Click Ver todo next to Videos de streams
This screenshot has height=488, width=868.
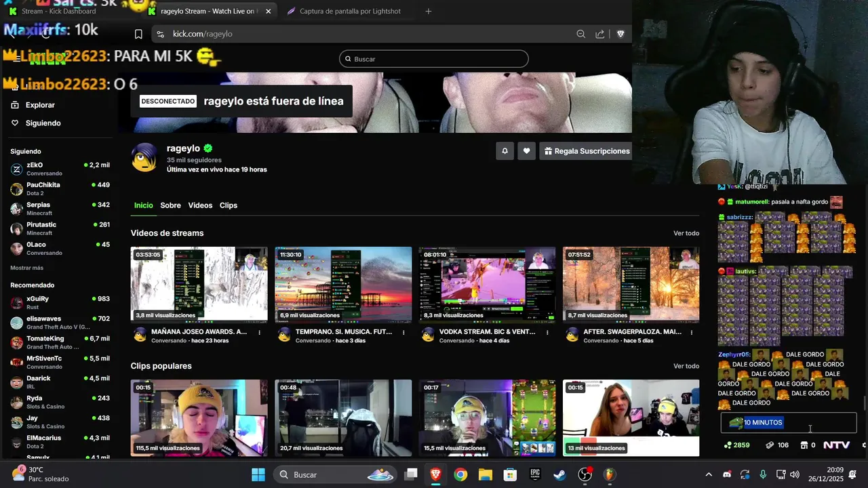pos(686,233)
